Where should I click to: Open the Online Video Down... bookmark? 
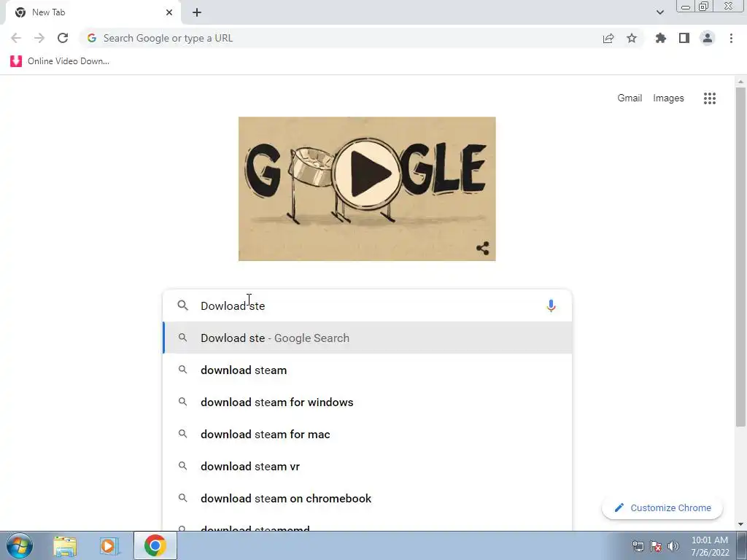[60, 61]
